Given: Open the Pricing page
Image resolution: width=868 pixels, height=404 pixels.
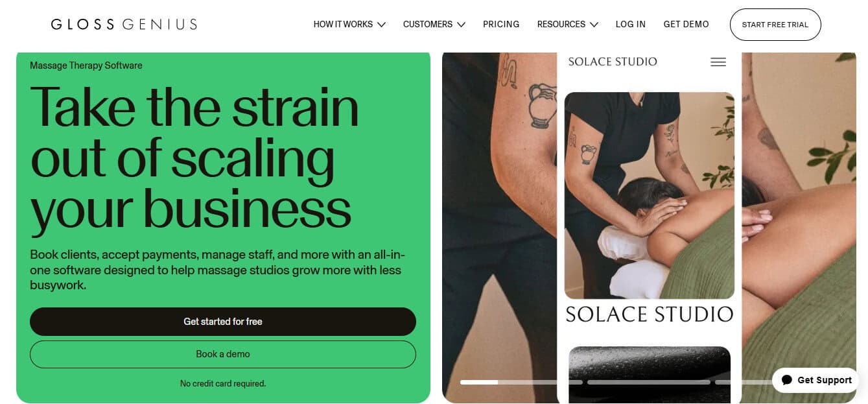Looking at the screenshot, I should tap(501, 25).
